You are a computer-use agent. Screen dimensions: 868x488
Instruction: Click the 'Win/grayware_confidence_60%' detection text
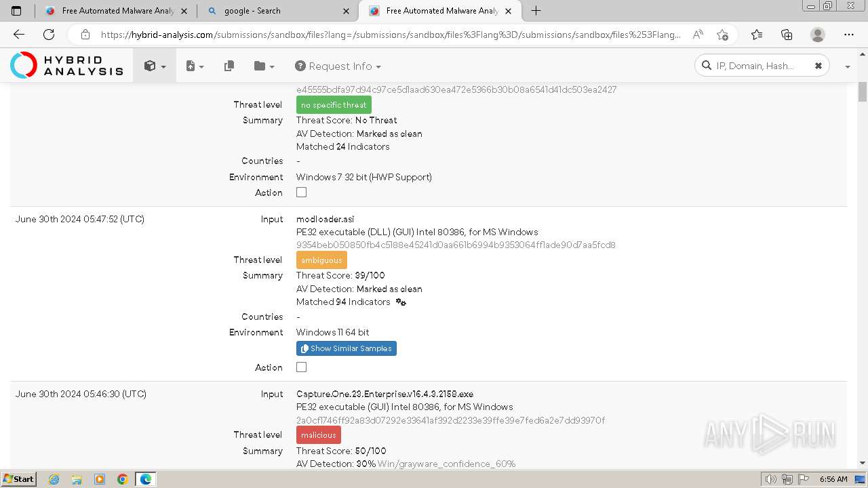tap(447, 464)
